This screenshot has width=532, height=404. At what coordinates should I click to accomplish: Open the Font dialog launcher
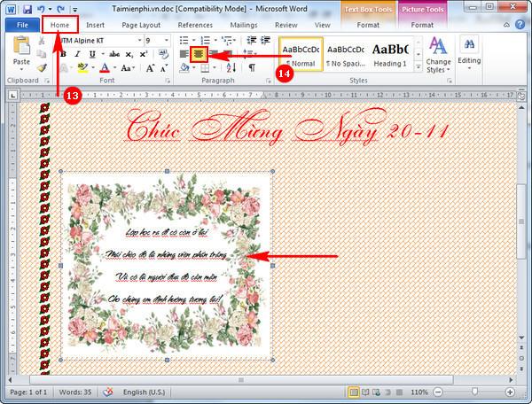tap(168, 81)
